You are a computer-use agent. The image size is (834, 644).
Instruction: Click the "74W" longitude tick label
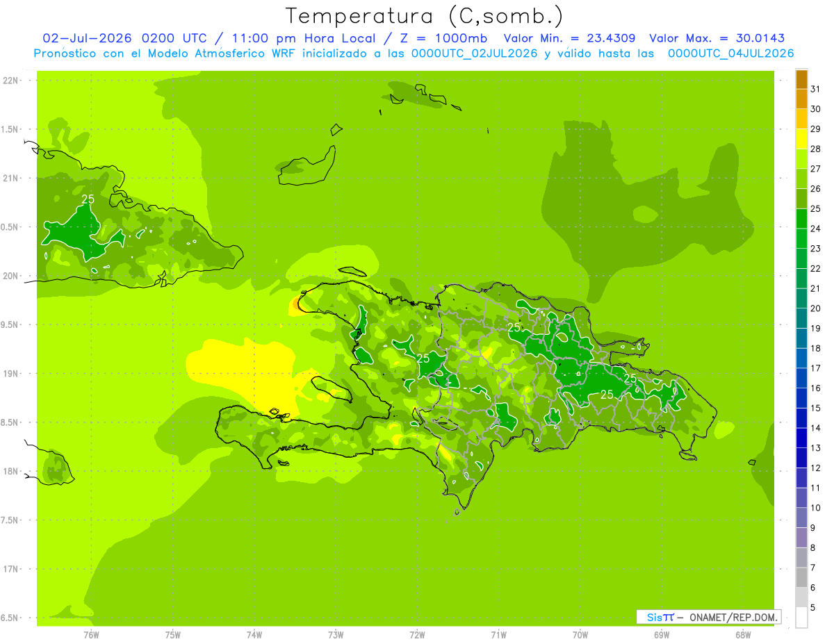click(254, 635)
